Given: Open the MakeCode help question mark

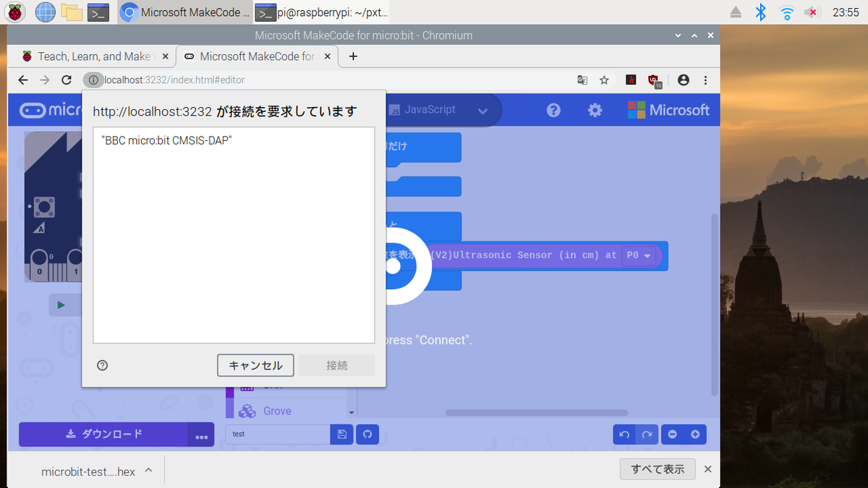Looking at the screenshot, I should click(553, 110).
